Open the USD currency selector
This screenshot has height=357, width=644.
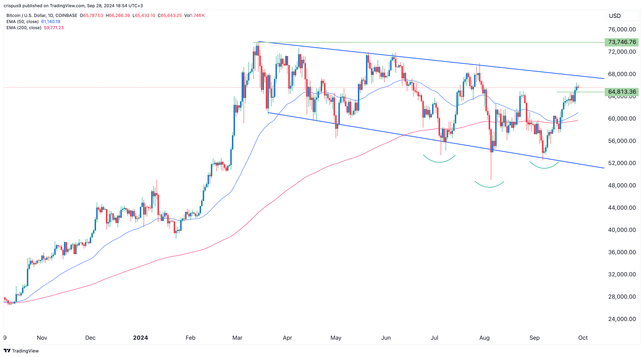pyautogui.click(x=622, y=16)
